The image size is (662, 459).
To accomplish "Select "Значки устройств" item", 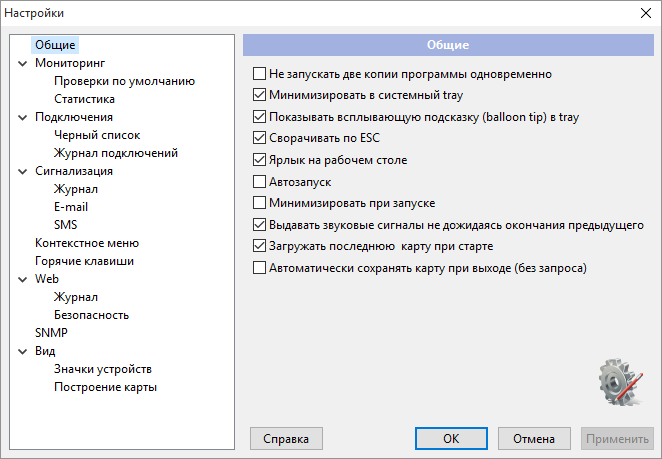I will pyautogui.click(x=103, y=369).
